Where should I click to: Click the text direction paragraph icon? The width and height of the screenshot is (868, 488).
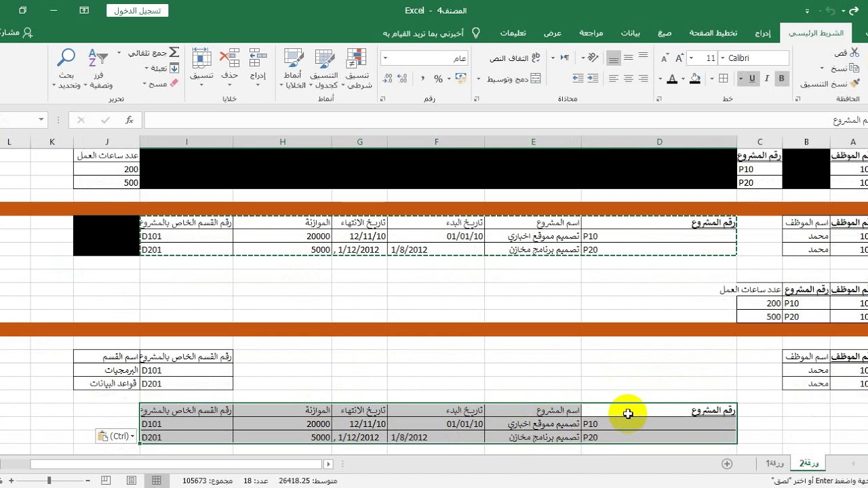coord(564,58)
